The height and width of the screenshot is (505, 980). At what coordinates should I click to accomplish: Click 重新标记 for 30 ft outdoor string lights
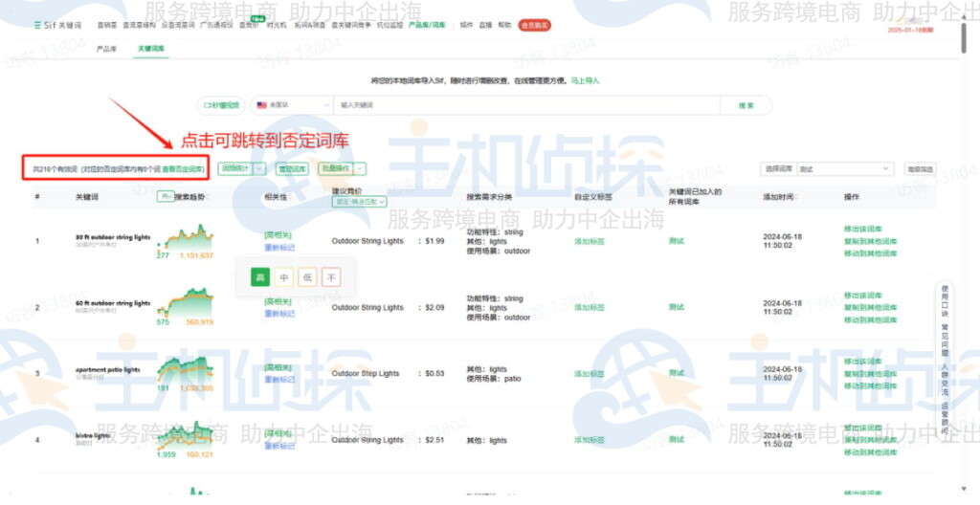pos(278,248)
